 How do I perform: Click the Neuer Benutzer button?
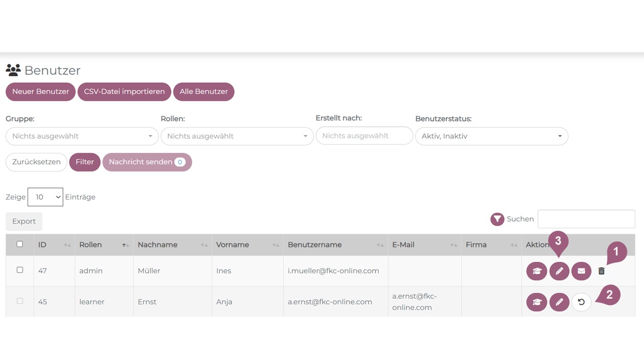[x=40, y=92]
